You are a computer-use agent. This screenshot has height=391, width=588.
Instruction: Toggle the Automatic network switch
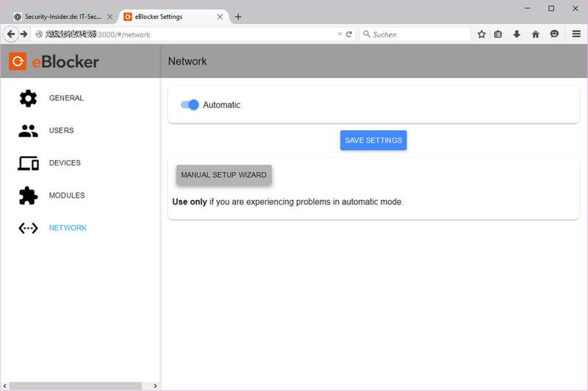190,104
